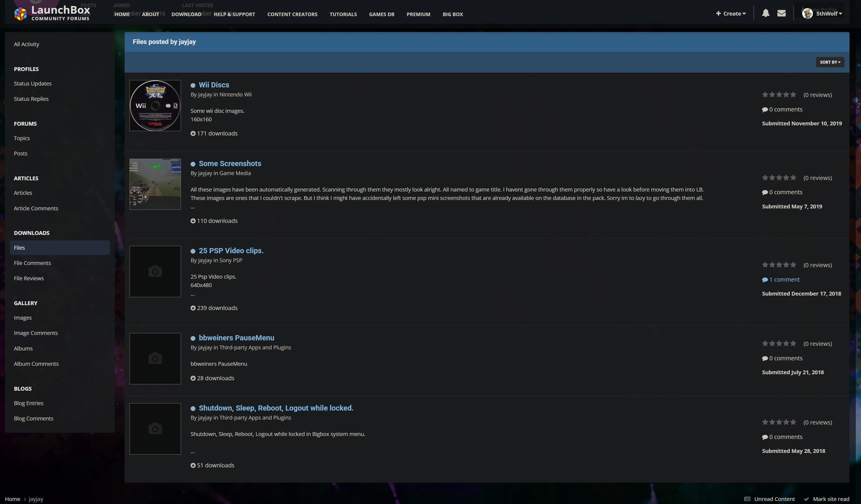The width and height of the screenshot is (861, 504).
Task: Click the Mark site read checkmark icon
Action: tap(806, 499)
